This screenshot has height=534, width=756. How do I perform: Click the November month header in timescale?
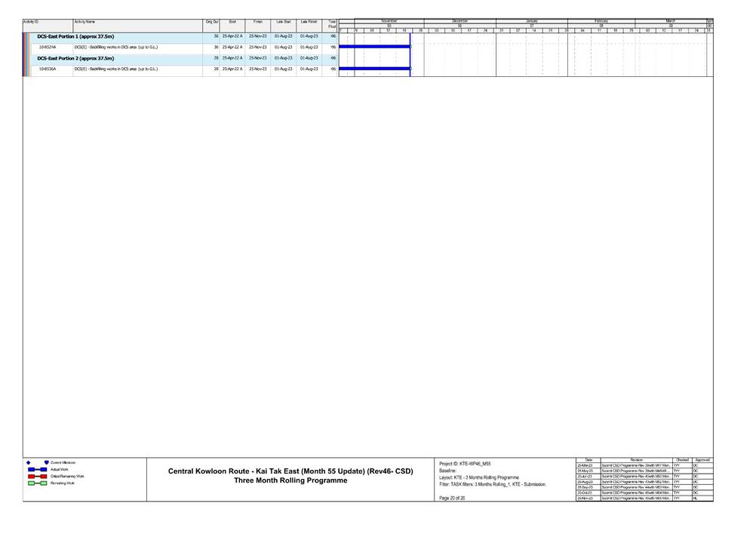pyautogui.click(x=389, y=21)
